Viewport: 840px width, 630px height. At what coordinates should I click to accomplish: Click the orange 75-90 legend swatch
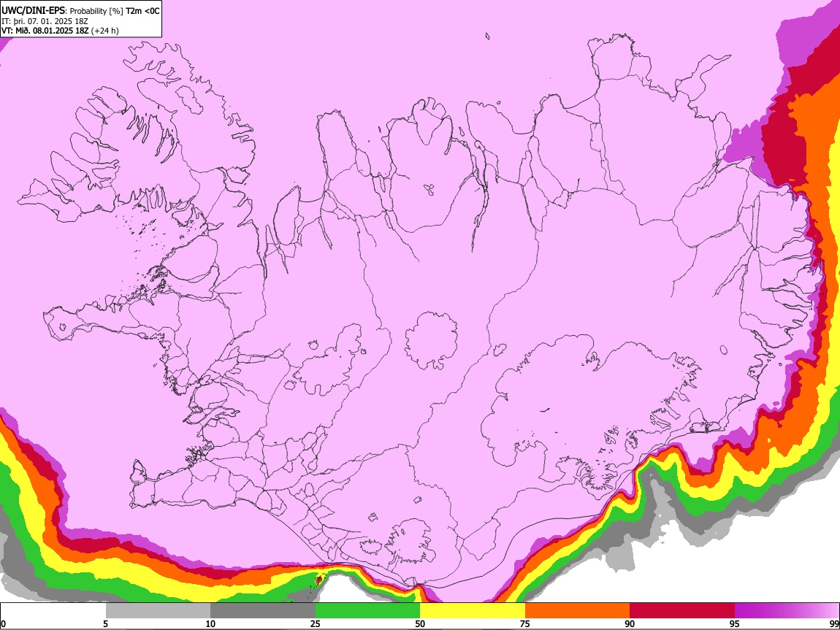coord(577,611)
